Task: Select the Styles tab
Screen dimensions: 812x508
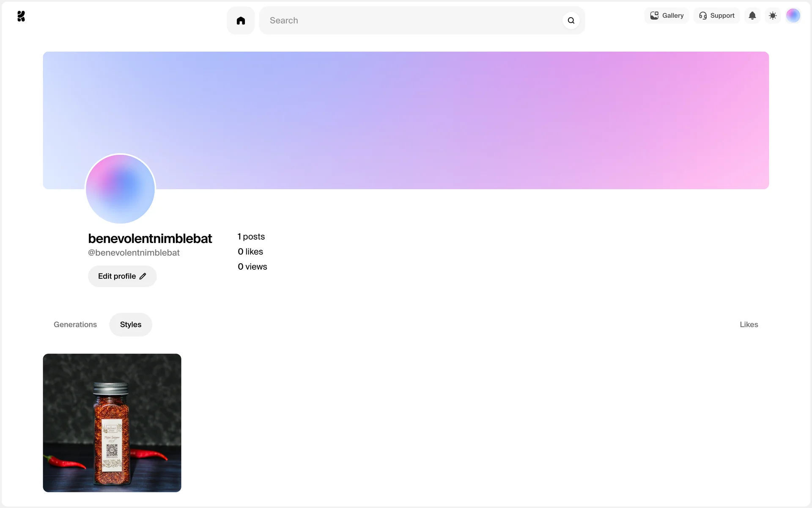Action: coord(131,325)
